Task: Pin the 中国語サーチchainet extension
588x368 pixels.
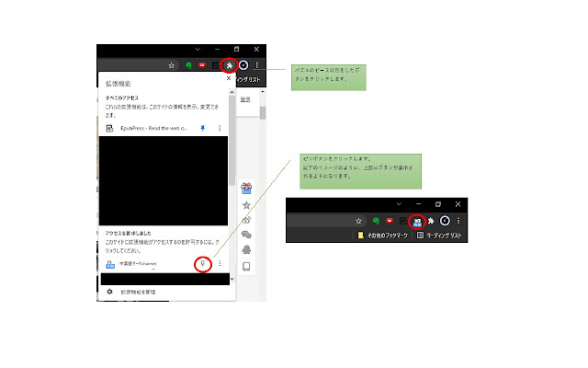Action: [x=203, y=264]
